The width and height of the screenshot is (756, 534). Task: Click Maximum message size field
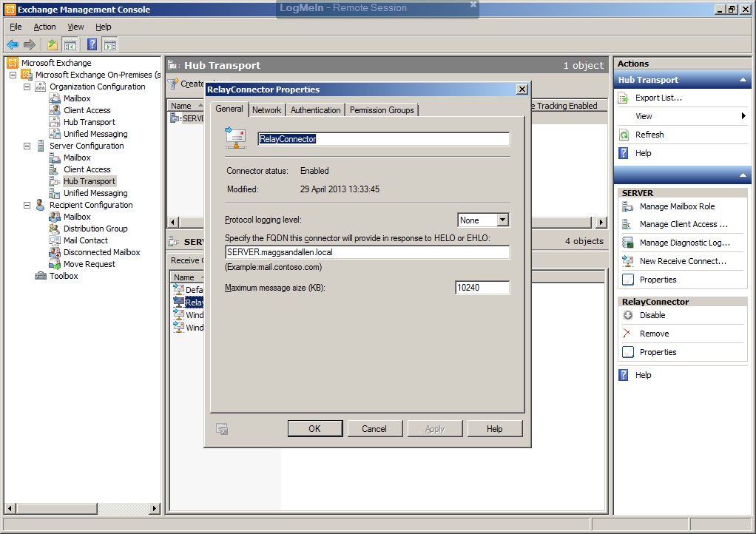482,288
